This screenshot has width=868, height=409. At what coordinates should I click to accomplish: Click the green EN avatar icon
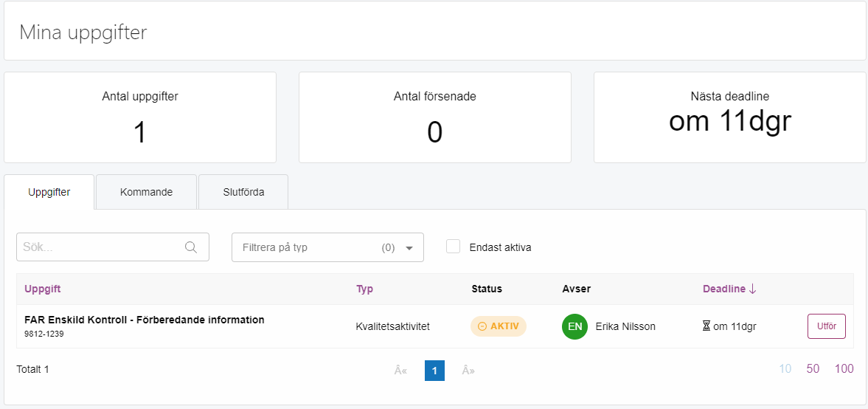click(x=574, y=326)
